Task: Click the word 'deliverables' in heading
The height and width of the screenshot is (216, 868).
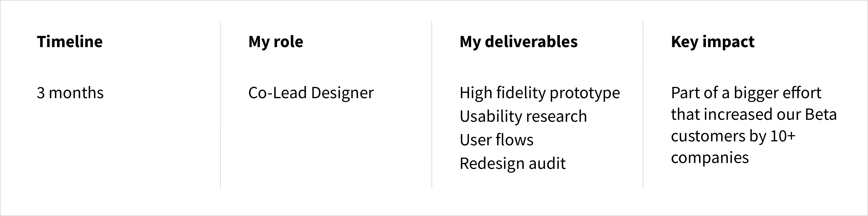Action: [531, 42]
